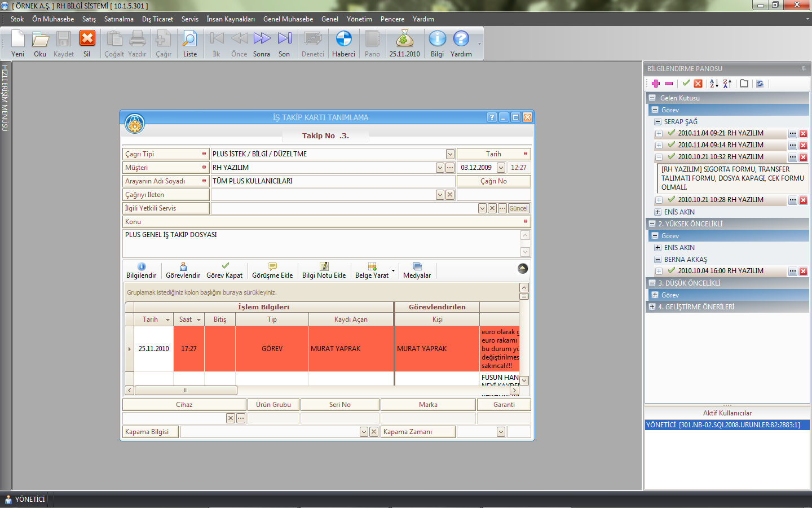The height and width of the screenshot is (508, 812).
Task: Open the Genel Muhasebe menu
Action: 288,19
